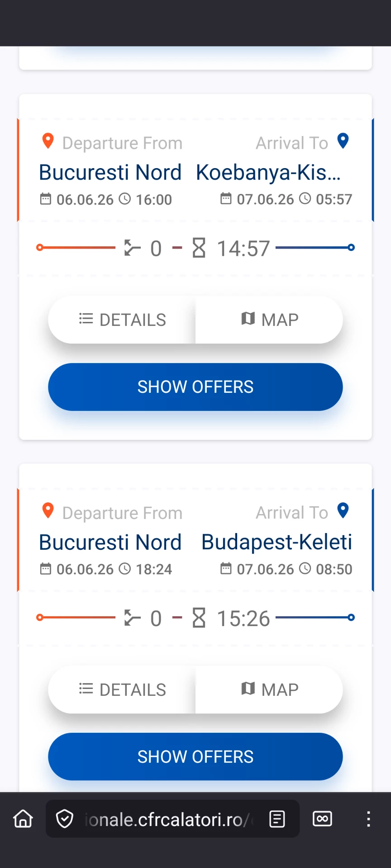Viewport: 391px width, 868px height.
Task: Select the truncated Koebanya-Kis… station name
Action: pyautogui.click(x=268, y=172)
